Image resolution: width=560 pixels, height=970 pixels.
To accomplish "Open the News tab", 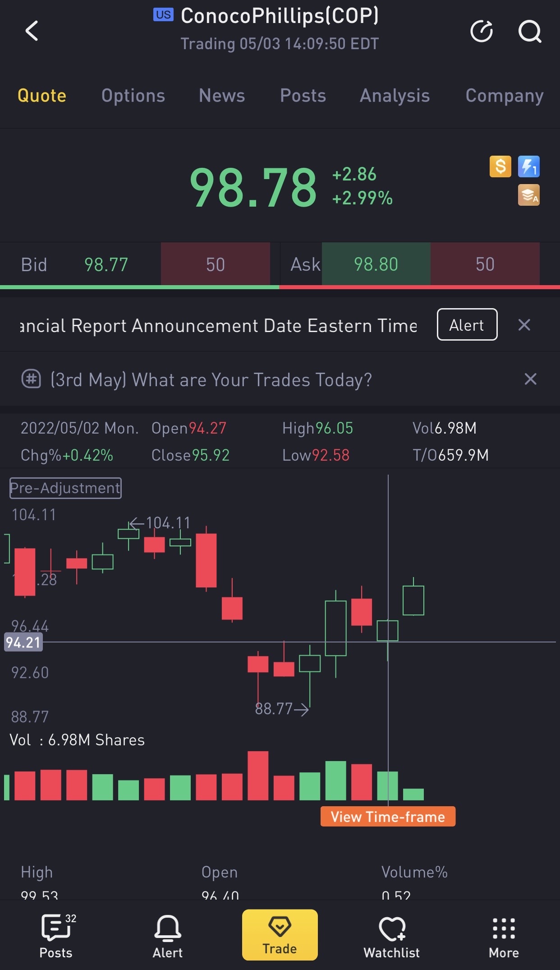I will click(x=222, y=96).
